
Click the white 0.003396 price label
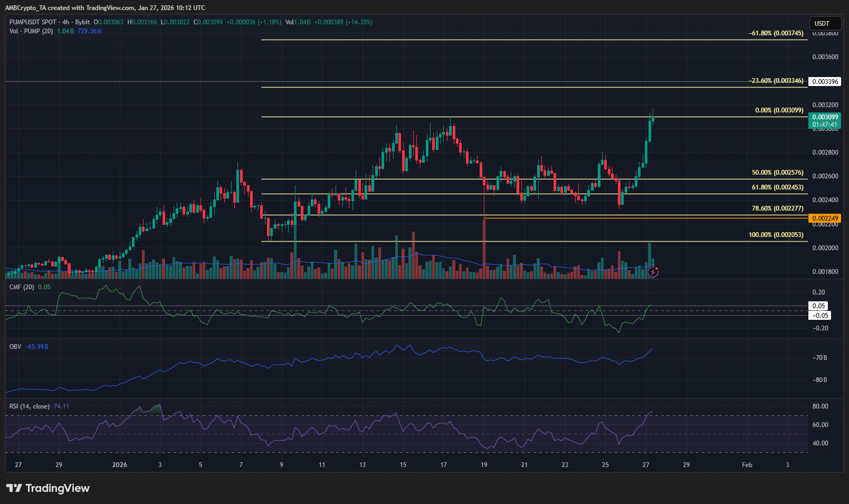click(x=824, y=81)
